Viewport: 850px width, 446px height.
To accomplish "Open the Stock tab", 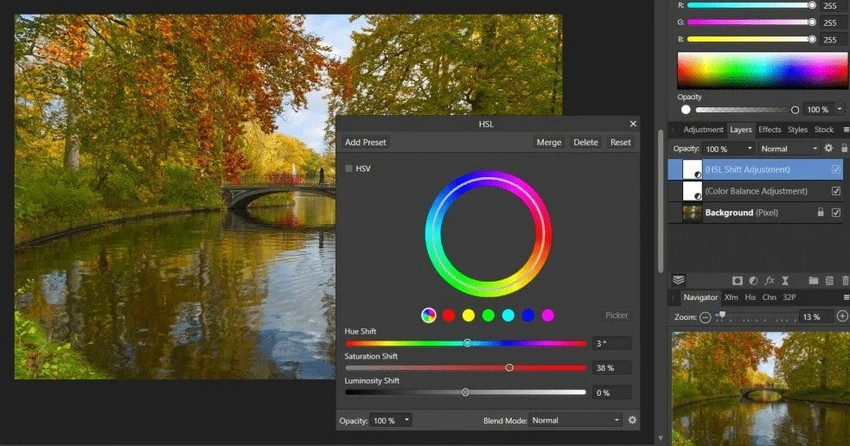I will pyautogui.click(x=823, y=130).
